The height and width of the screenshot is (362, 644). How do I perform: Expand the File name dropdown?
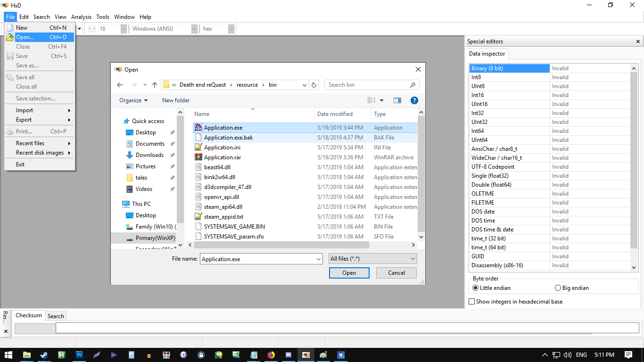tap(319, 259)
